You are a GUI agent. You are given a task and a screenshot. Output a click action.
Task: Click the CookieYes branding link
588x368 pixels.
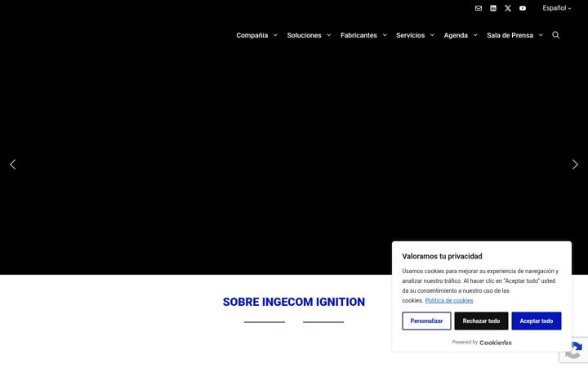(x=496, y=343)
